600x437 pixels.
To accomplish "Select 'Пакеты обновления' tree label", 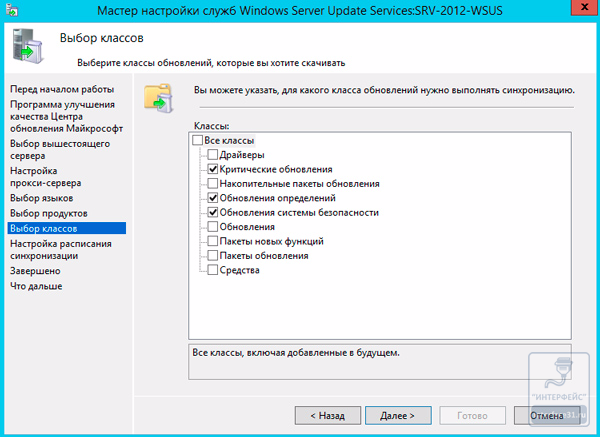I will click(263, 256).
